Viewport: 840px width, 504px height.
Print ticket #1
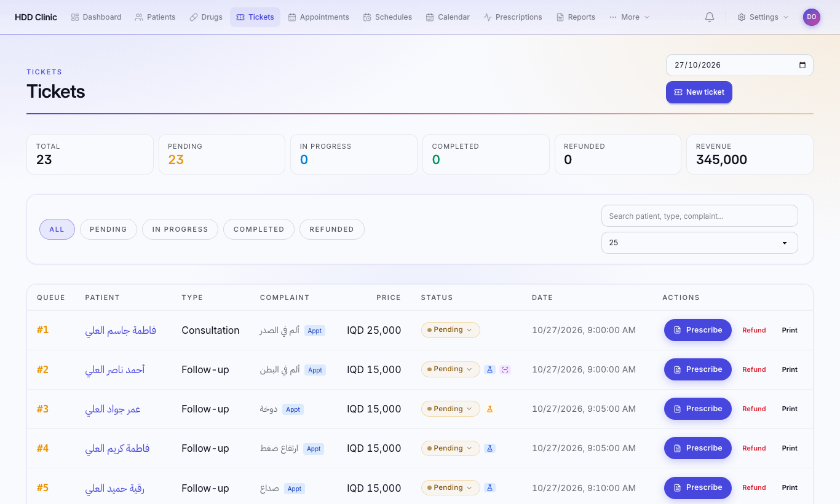[x=790, y=330]
